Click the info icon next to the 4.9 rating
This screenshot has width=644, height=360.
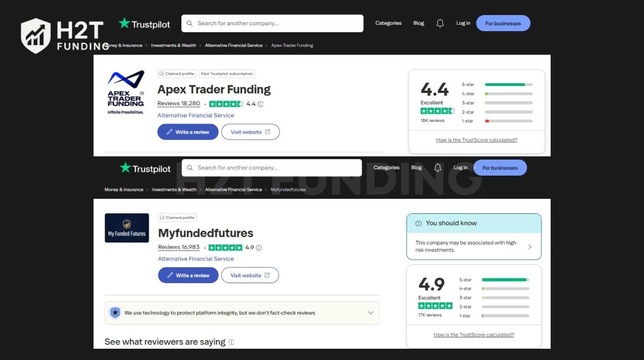point(258,248)
